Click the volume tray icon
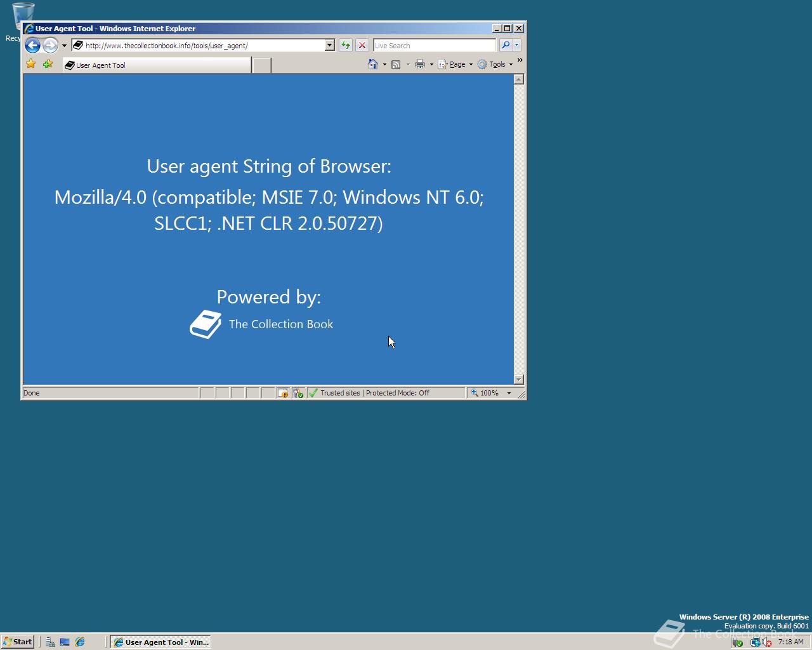The height and width of the screenshot is (650, 812). click(x=766, y=642)
